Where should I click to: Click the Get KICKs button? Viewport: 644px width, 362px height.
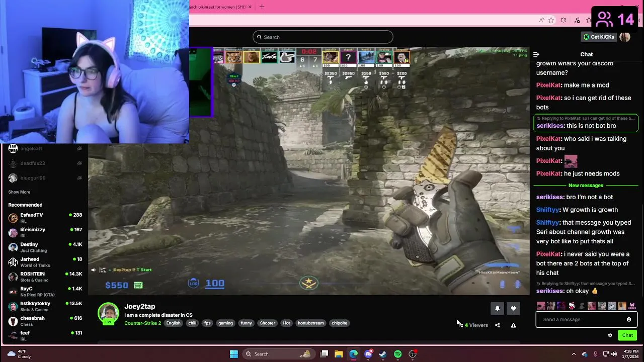pyautogui.click(x=598, y=37)
